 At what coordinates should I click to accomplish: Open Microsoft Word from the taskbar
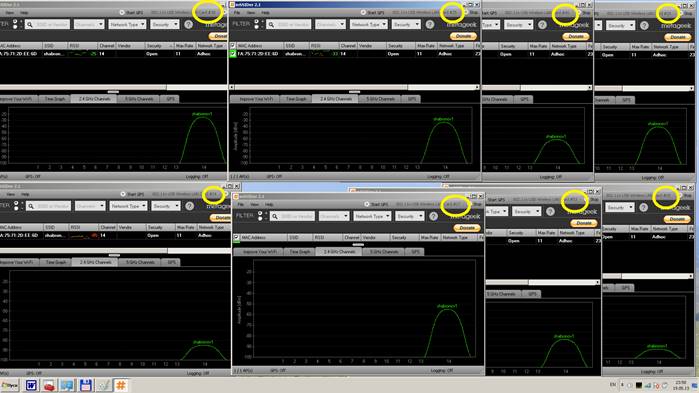click(31, 385)
